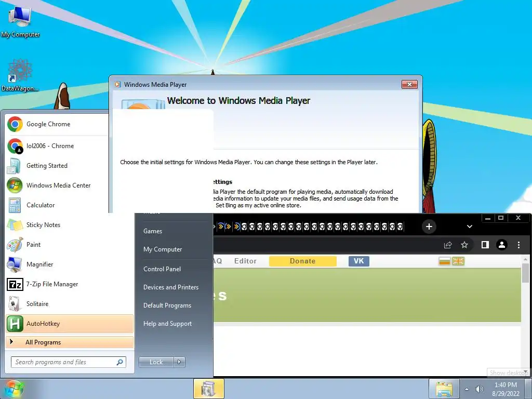Click the volume speaker tray icon

pyautogui.click(x=479, y=389)
